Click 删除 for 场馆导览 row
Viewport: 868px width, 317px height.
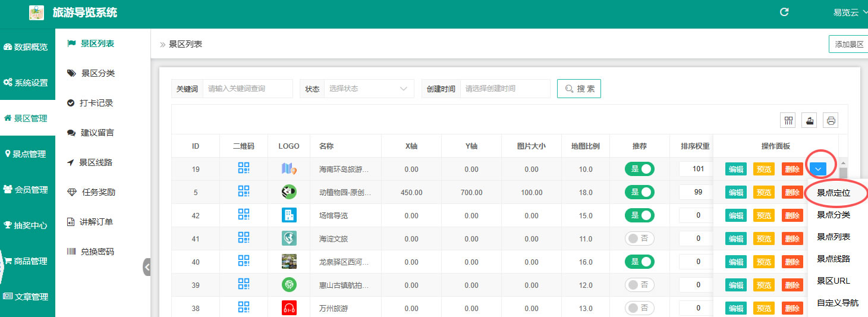pyautogui.click(x=792, y=215)
